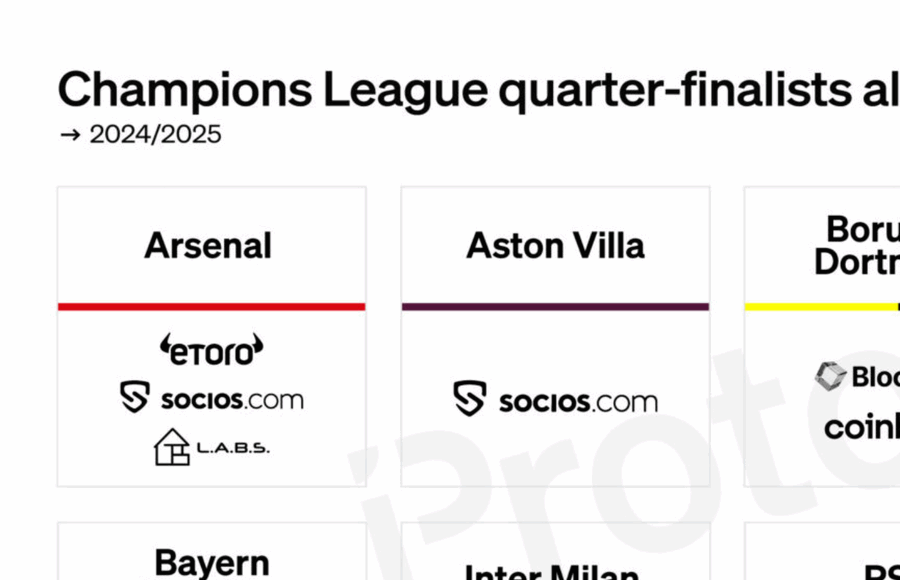Click the Bayern team heading
The width and height of the screenshot is (900, 580).
(x=211, y=563)
